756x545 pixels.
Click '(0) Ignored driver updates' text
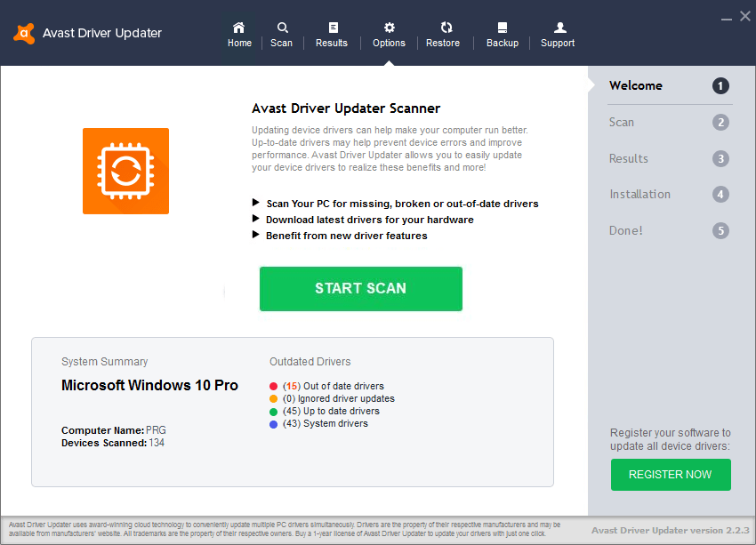point(339,398)
